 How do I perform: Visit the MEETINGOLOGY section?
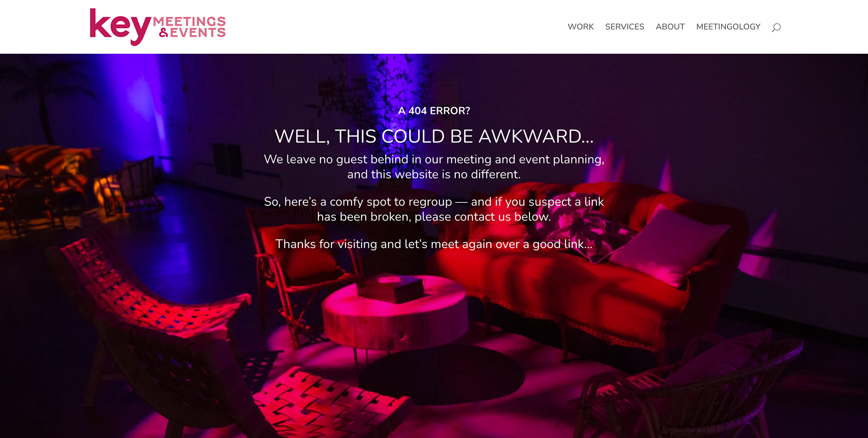(x=728, y=27)
